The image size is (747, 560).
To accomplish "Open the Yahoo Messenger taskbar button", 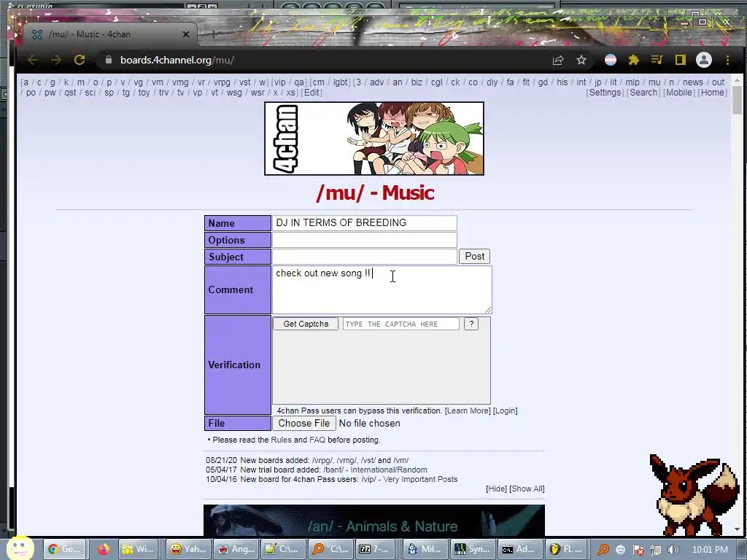I will [187, 549].
